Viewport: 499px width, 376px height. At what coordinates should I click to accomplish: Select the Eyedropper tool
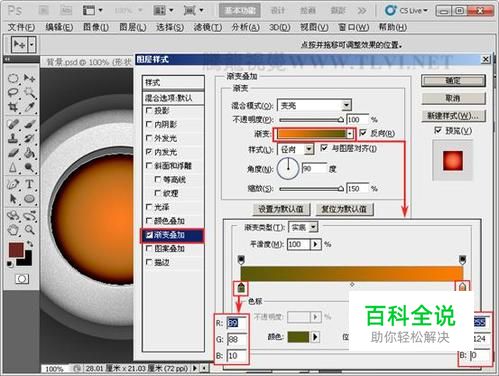coord(30,107)
